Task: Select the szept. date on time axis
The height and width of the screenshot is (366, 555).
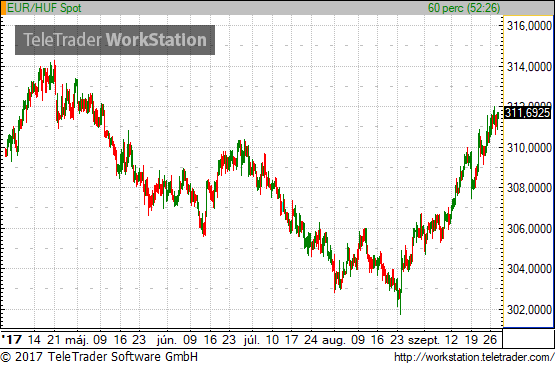Action: (x=424, y=340)
